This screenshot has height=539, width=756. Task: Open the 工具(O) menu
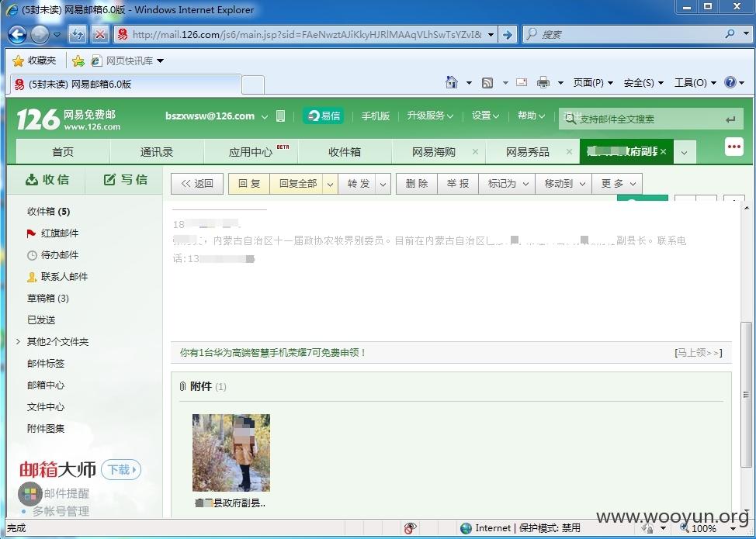pos(695,83)
